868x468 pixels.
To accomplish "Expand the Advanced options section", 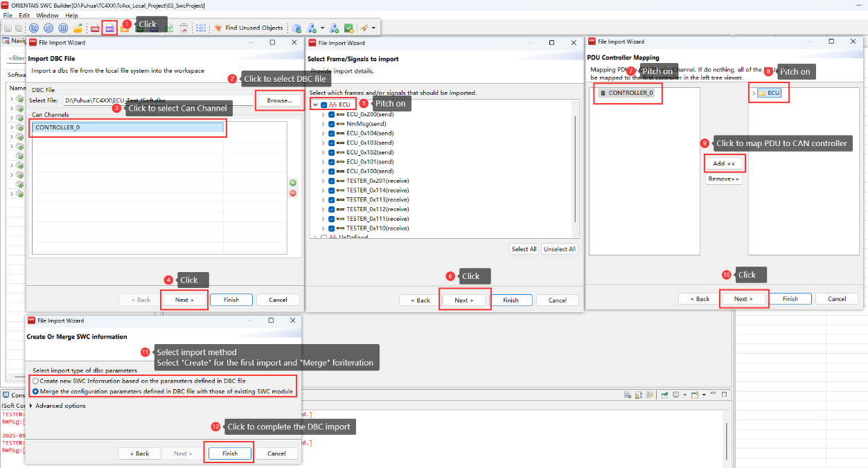I will coord(31,406).
